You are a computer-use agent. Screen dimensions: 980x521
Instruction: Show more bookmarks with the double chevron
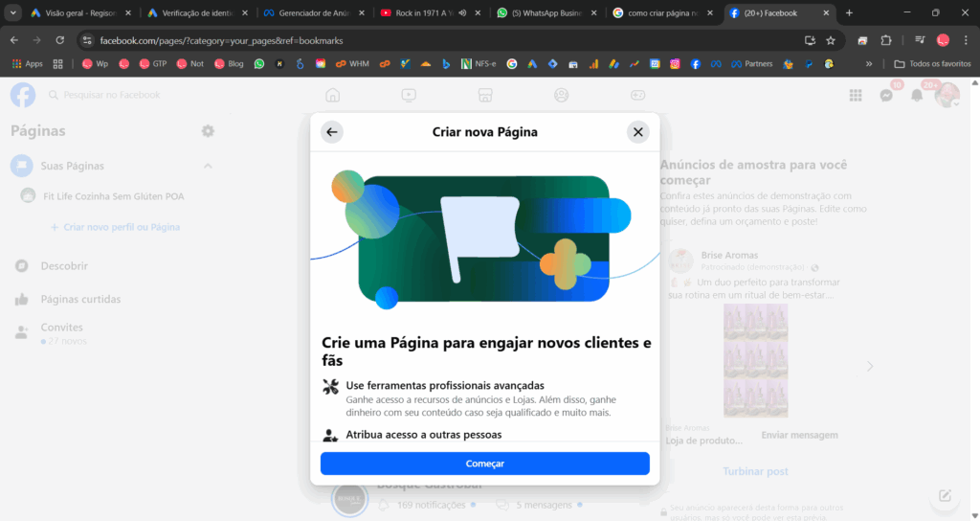[869, 64]
